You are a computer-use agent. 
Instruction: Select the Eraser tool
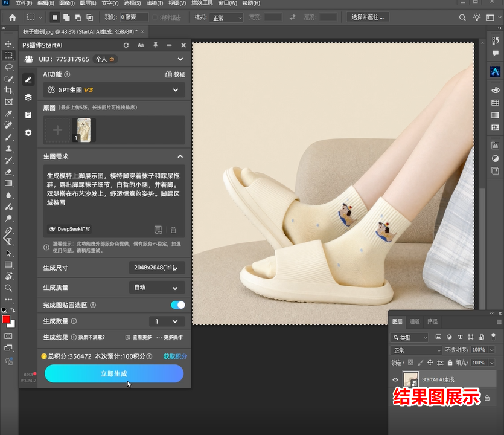8,172
